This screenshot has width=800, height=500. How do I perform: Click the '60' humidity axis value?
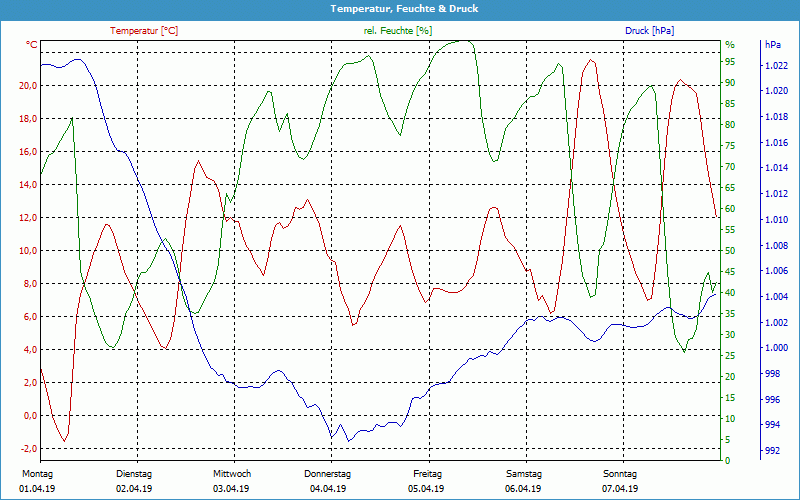click(x=730, y=209)
